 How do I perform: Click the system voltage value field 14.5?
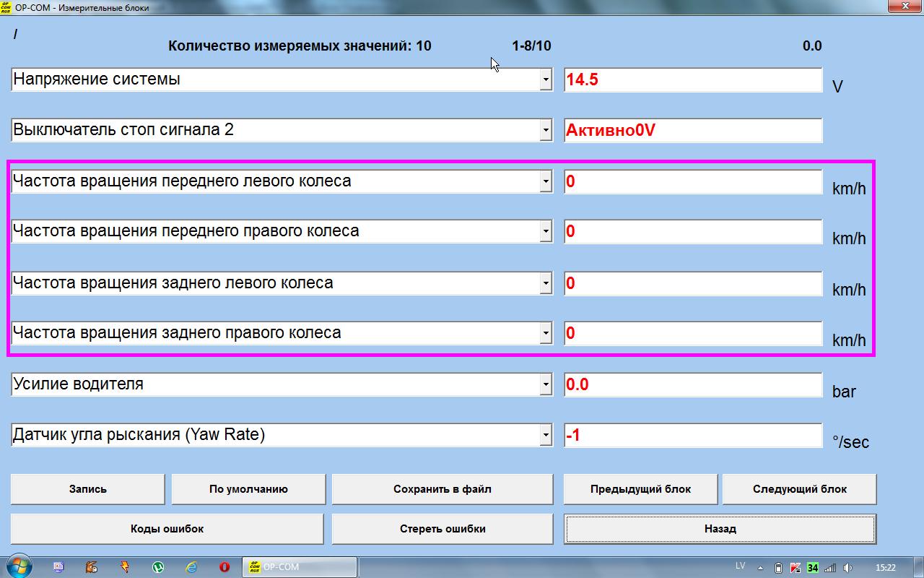coord(692,80)
